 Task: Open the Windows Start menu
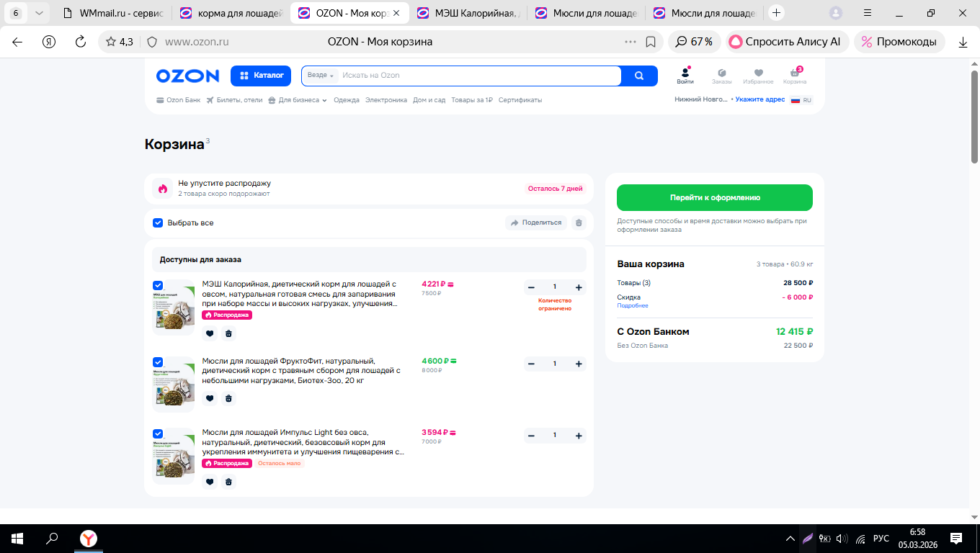click(17, 539)
